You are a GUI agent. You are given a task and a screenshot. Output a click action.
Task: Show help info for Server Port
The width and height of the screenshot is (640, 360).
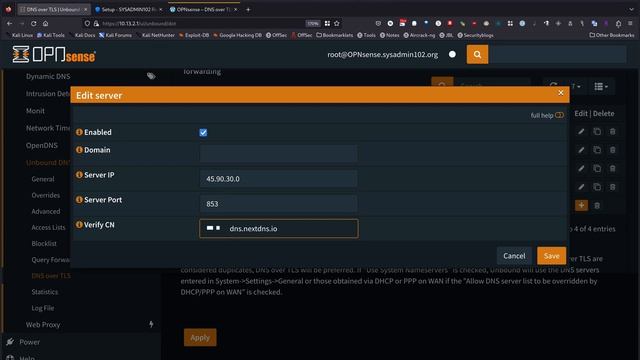[x=79, y=200]
